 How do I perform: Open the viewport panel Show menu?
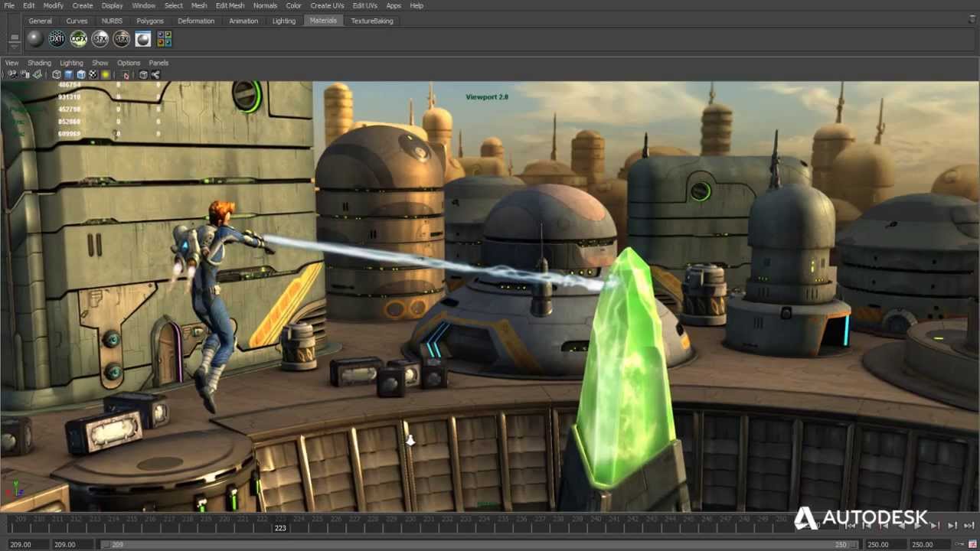click(x=100, y=63)
